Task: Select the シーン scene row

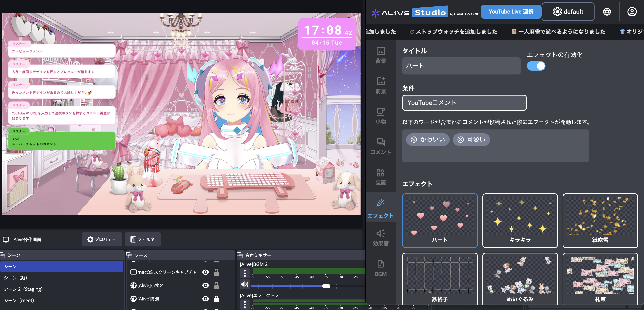Action: click(62, 267)
